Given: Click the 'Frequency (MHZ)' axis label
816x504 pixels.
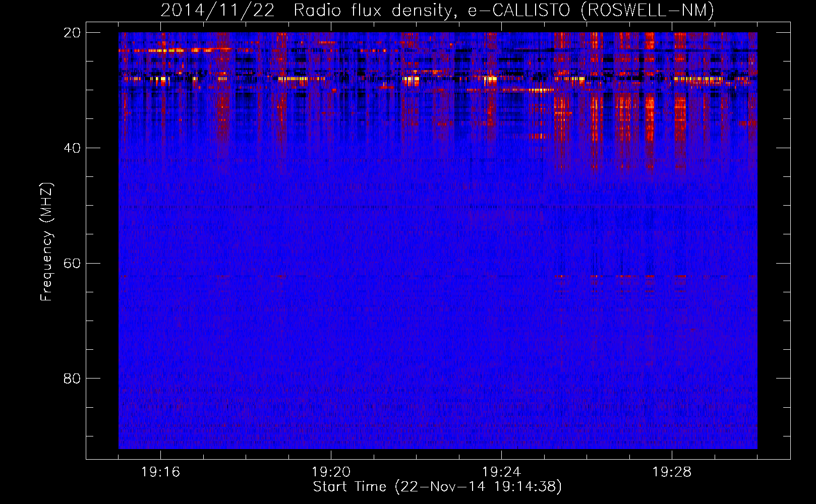Looking at the screenshot, I should [x=46, y=242].
